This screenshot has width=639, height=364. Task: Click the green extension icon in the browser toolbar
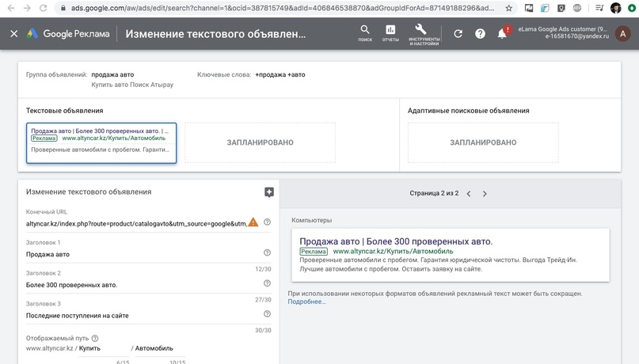point(632,8)
